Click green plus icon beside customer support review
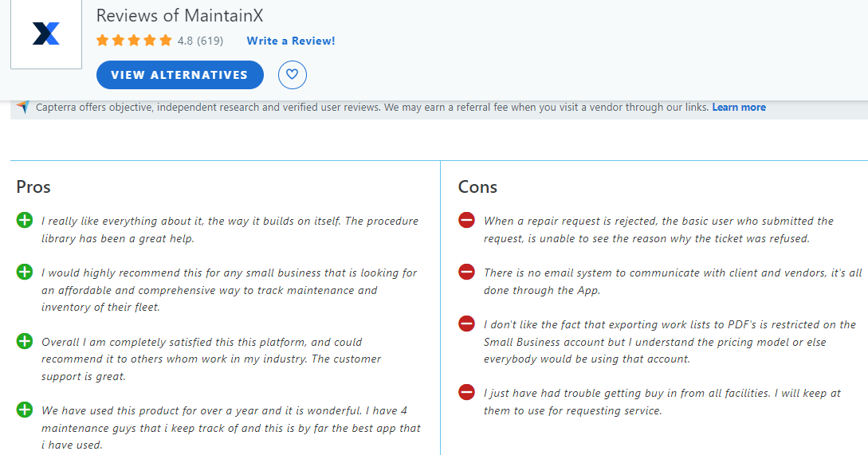 (25, 341)
